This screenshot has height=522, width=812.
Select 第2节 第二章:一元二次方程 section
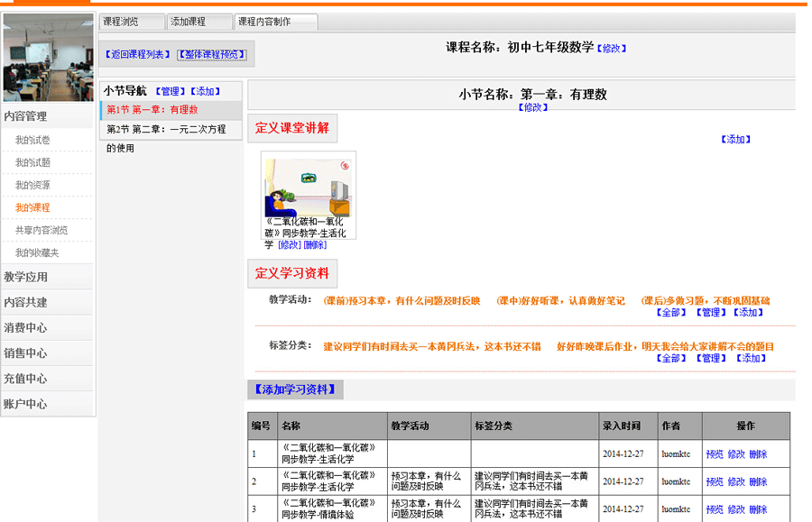166,130
